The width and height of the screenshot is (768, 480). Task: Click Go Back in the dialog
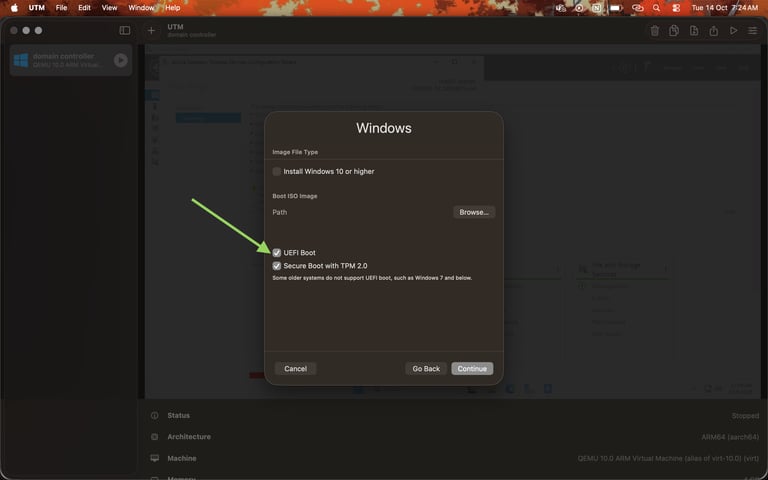(x=426, y=369)
